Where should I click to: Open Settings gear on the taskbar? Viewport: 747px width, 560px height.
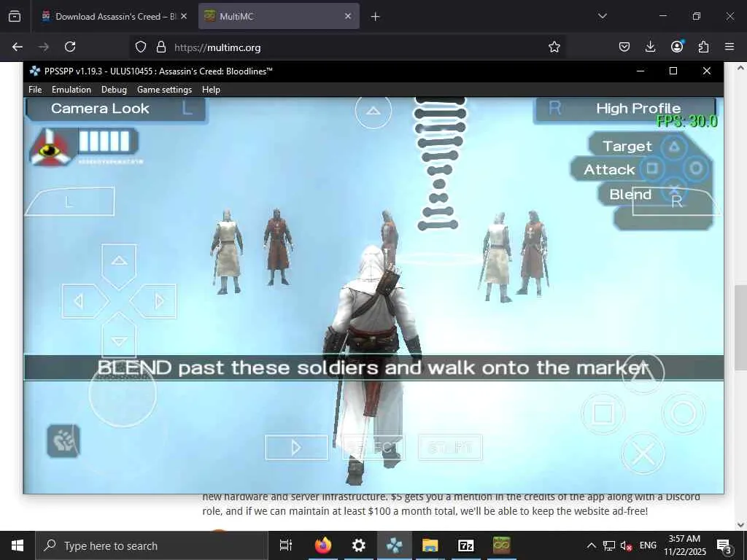tap(358, 545)
